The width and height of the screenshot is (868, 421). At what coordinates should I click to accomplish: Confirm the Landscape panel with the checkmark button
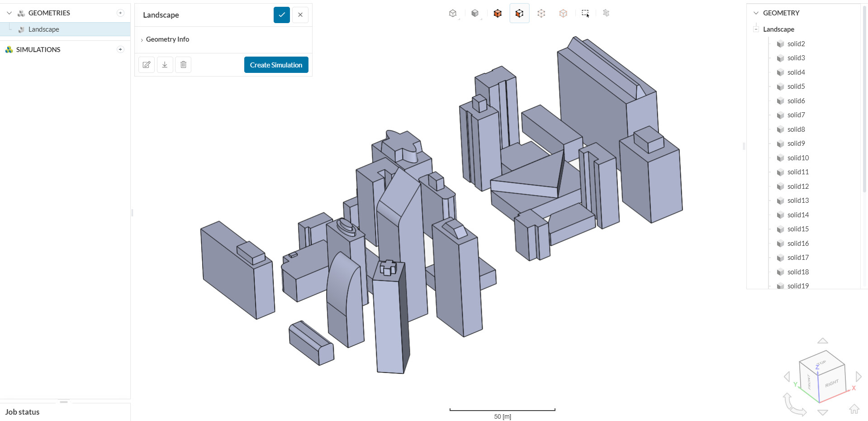[x=282, y=15]
